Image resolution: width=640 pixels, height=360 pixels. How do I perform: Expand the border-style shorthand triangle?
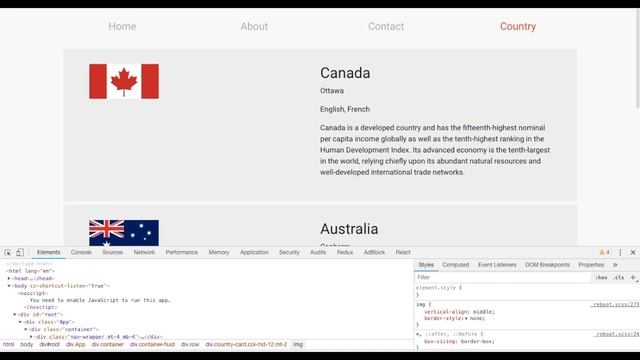point(467,318)
